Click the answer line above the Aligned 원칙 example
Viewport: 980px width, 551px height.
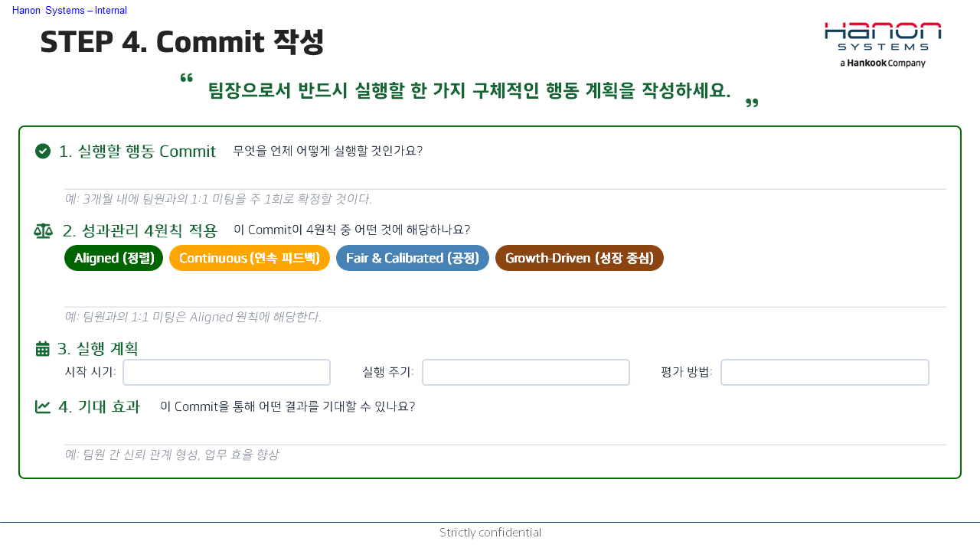pos(505,297)
